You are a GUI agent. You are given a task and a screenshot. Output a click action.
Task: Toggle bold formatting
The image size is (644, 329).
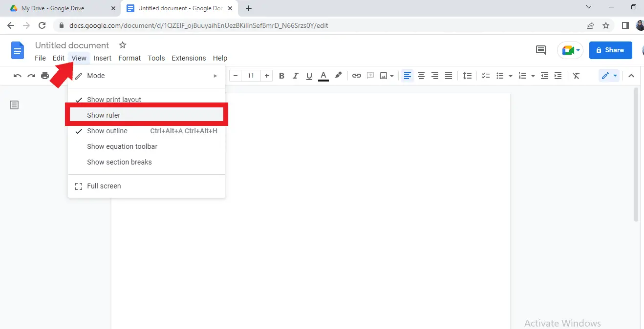(x=281, y=76)
